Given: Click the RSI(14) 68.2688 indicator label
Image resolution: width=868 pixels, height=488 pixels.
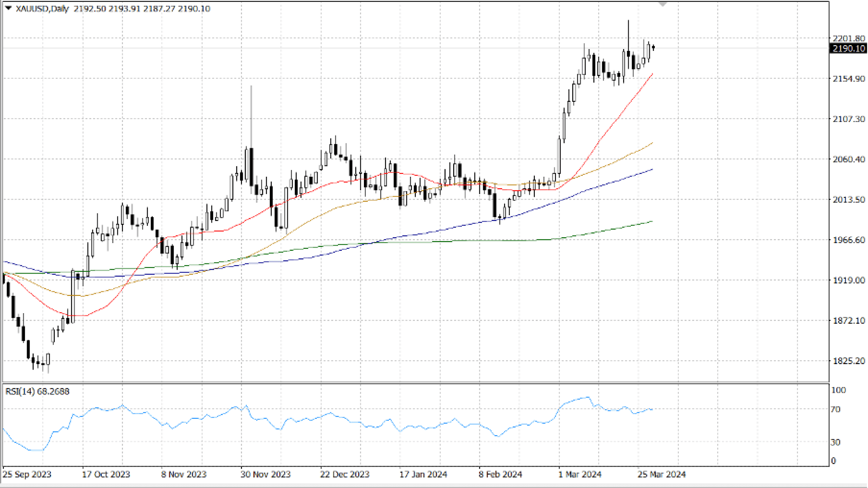Looking at the screenshot, I should pos(37,391).
